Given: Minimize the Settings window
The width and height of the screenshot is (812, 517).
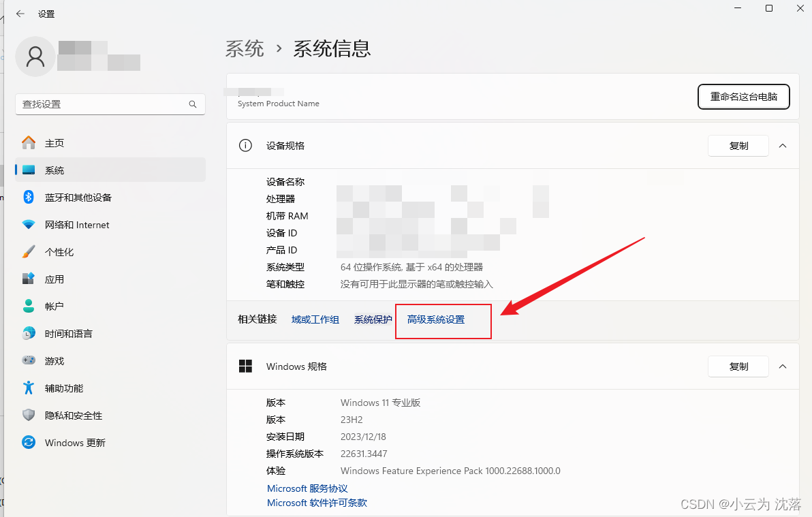Looking at the screenshot, I should (x=738, y=8).
